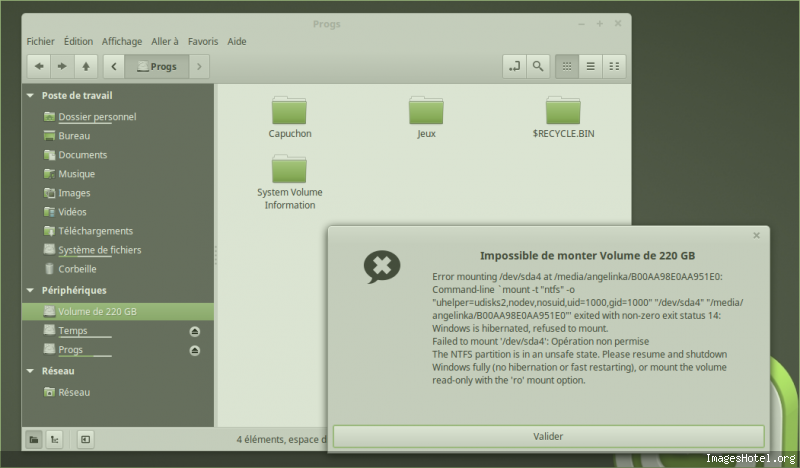Go back with the left arrow button
The height and width of the screenshot is (468, 800).
tap(39, 66)
